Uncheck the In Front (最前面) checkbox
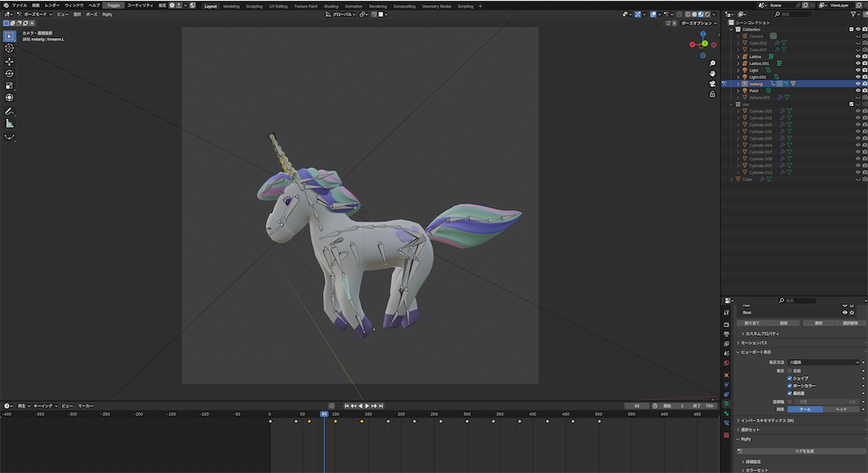Screen dimensions: 868x473 pyautogui.click(x=789, y=393)
